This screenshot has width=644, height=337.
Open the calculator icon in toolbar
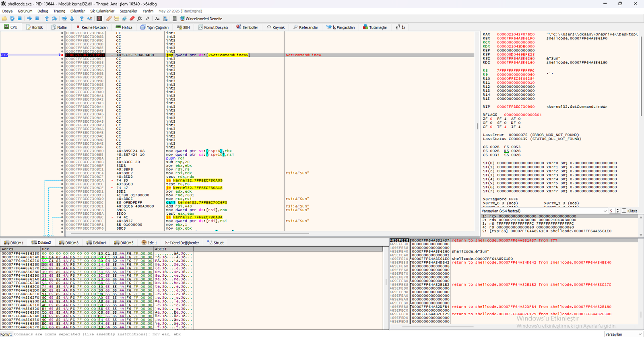click(174, 18)
